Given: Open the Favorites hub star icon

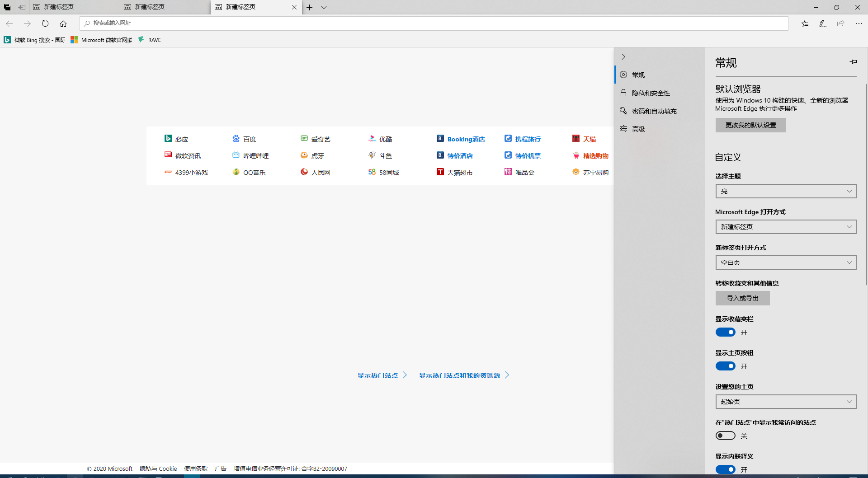Looking at the screenshot, I should tap(805, 23).
